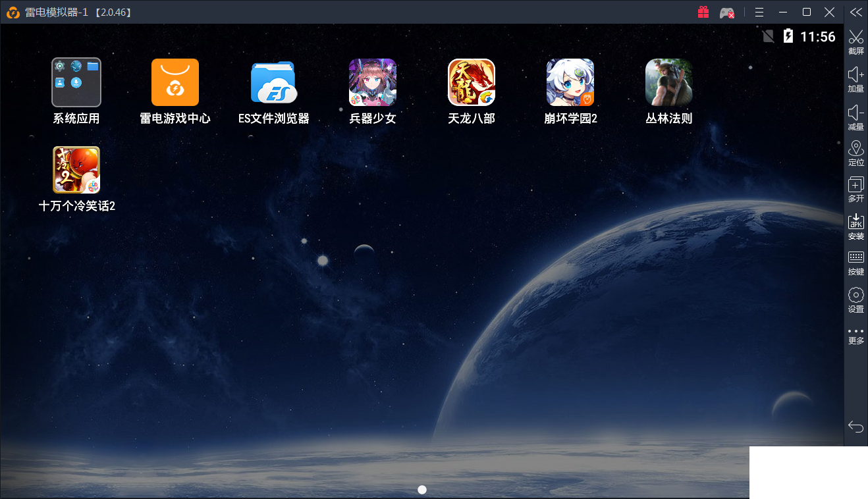The height and width of the screenshot is (499, 868).
Task: Click the gamepad icon in title bar
Action: [x=726, y=13]
